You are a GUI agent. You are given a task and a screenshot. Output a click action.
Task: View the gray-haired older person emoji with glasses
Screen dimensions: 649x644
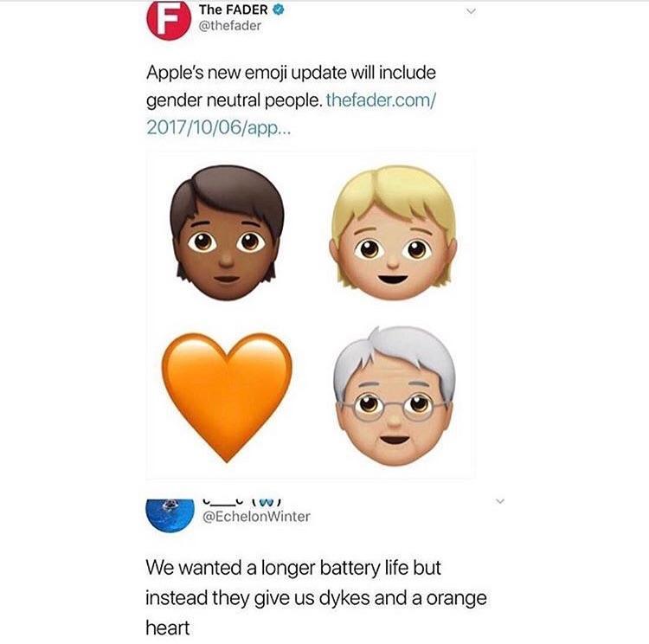point(395,396)
